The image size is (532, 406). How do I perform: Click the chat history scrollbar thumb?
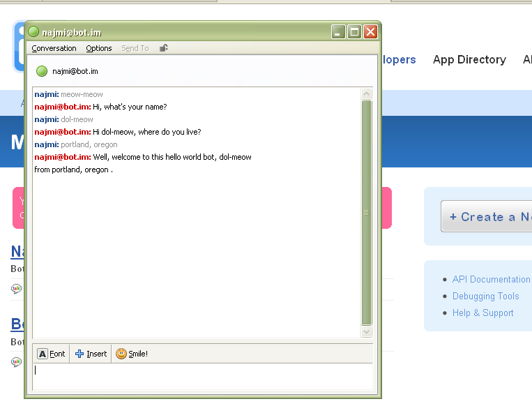click(x=367, y=213)
